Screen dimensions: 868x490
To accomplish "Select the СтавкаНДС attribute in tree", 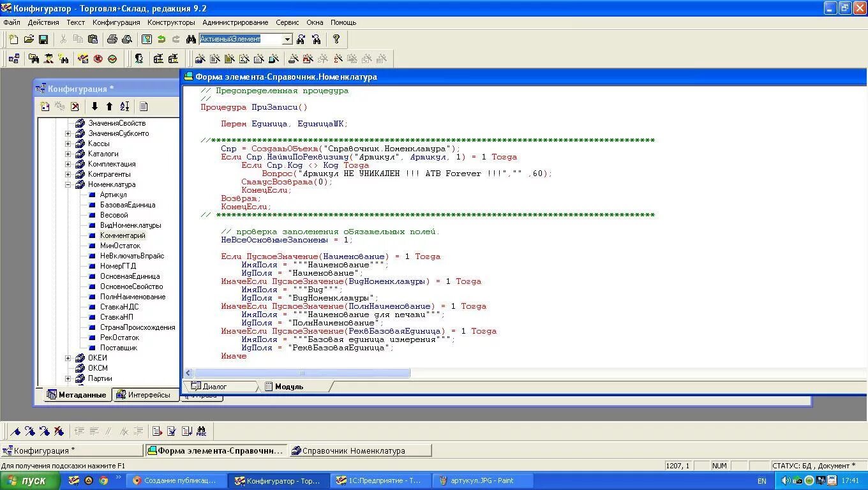I will (119, 307).
